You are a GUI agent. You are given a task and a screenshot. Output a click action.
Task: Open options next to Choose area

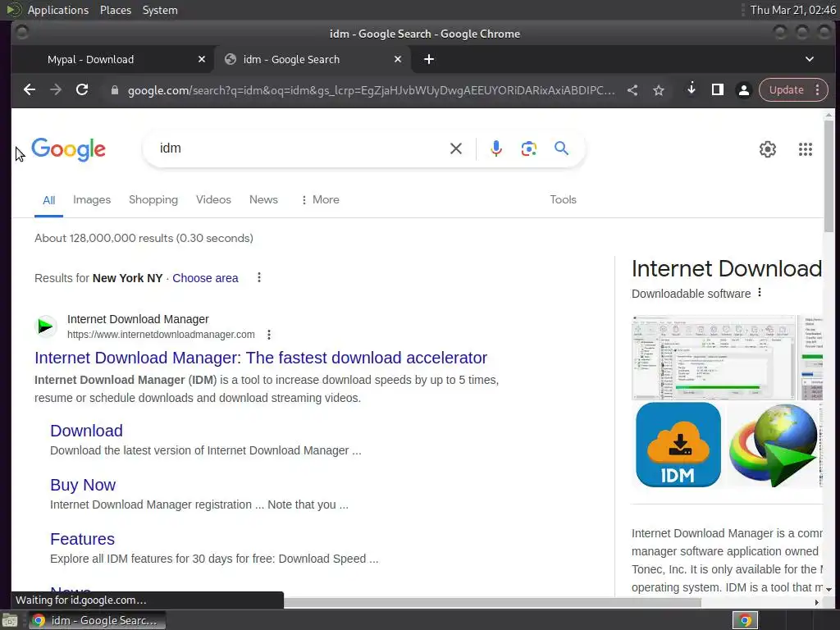pyautogui.click(x=259, y=277)
